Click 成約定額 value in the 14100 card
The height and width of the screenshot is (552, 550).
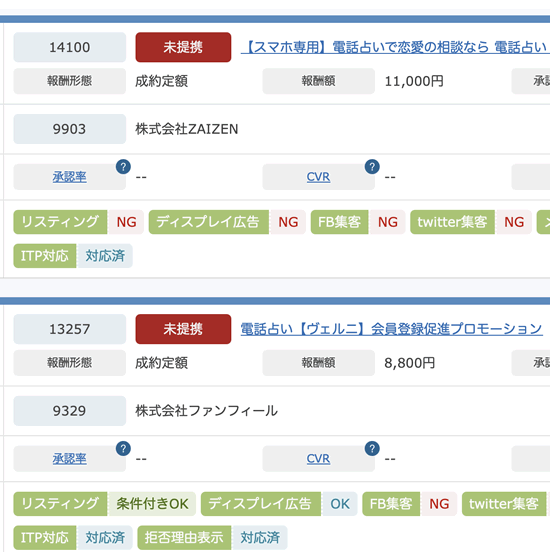point(162,81)
